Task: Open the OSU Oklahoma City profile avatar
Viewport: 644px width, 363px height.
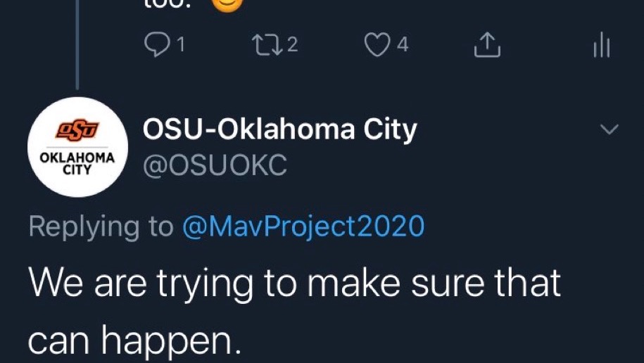Action: 77,147
